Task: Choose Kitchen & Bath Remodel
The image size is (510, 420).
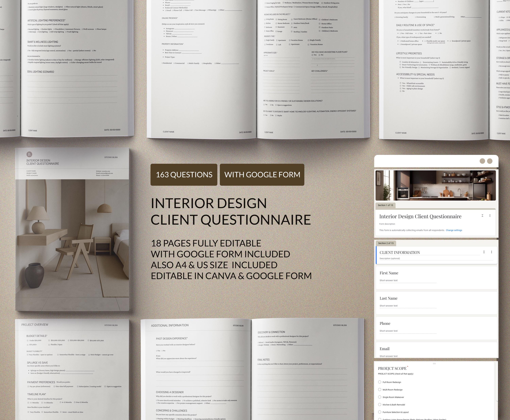Action: click(380, 405)
